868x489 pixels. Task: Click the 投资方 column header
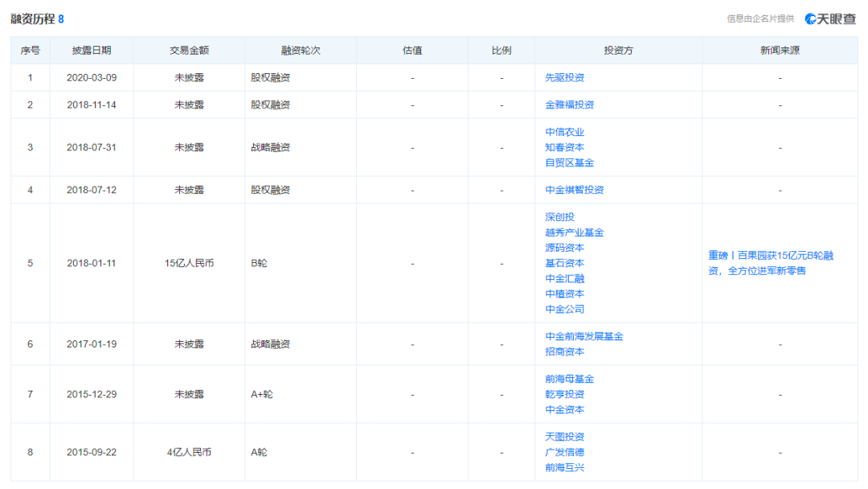pyautogui.click(x=618, y=51)
